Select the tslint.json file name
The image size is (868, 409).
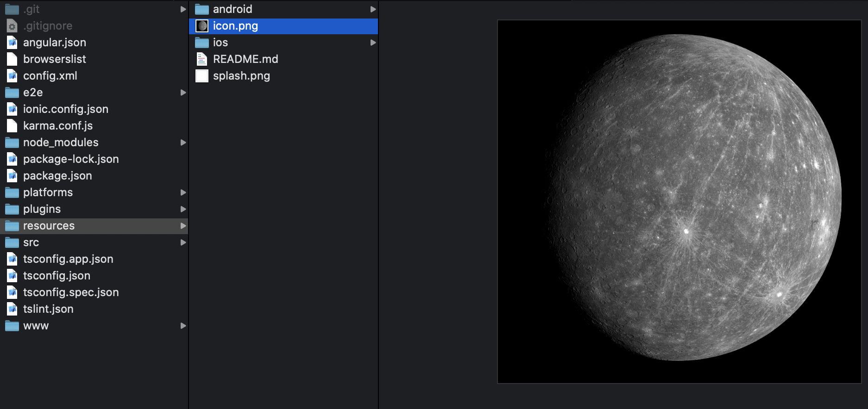[x=48, y=309]
